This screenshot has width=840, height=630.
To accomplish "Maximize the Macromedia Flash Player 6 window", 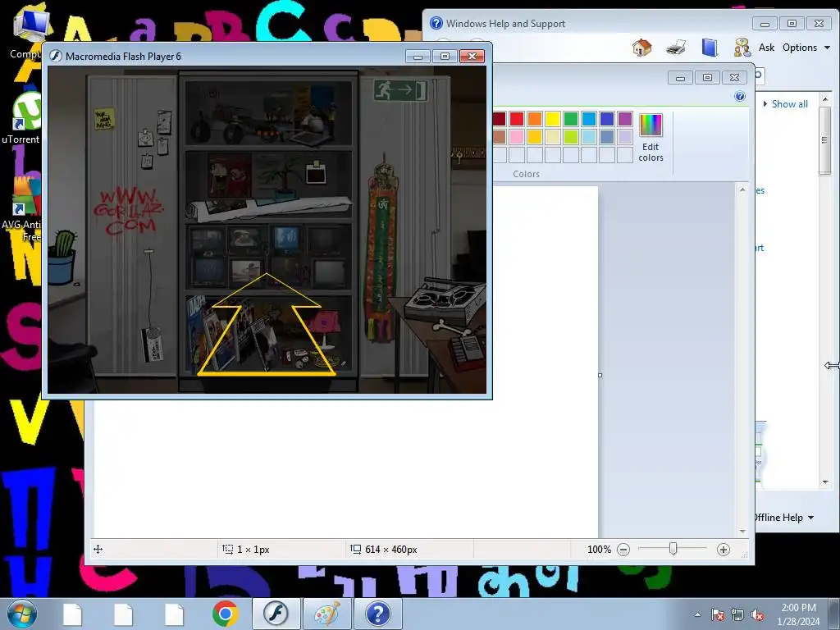I will (445, 57).
